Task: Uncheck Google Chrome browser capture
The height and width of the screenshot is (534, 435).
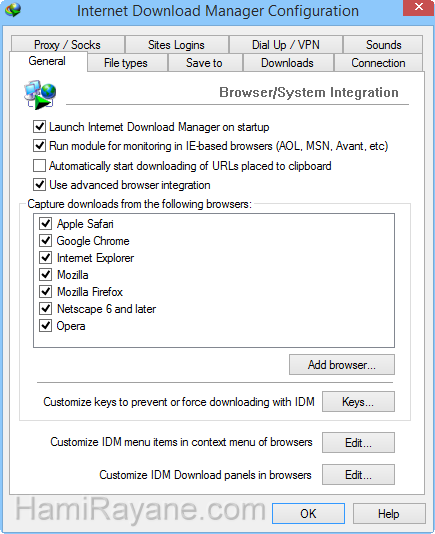Action: [45, 241]
